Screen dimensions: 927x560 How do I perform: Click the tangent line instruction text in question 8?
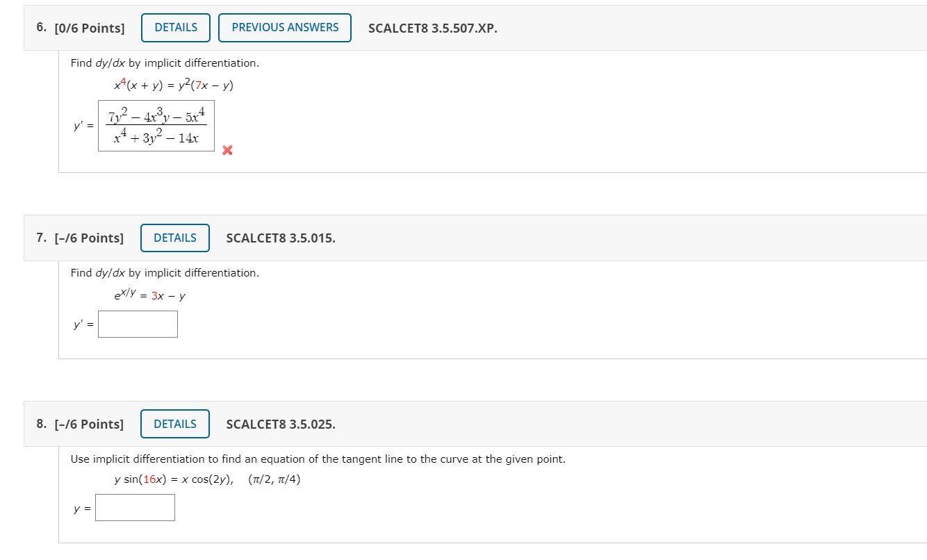pyautogui.click(x=318, y=459)
